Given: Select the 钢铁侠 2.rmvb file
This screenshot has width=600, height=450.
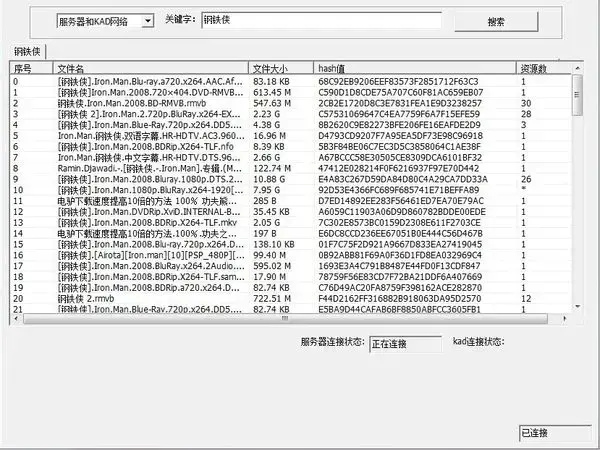Looking at the screenshot, I should 86,298.
